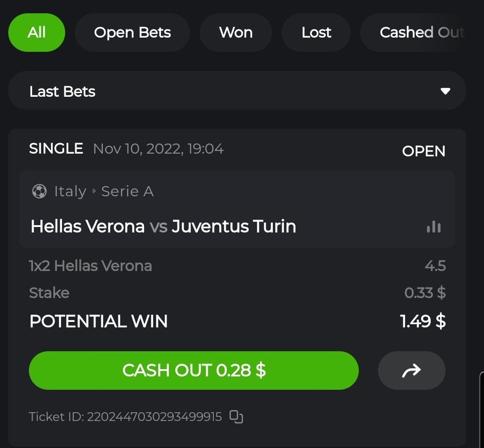Switch to the Open Bets tab

(132, 33)
